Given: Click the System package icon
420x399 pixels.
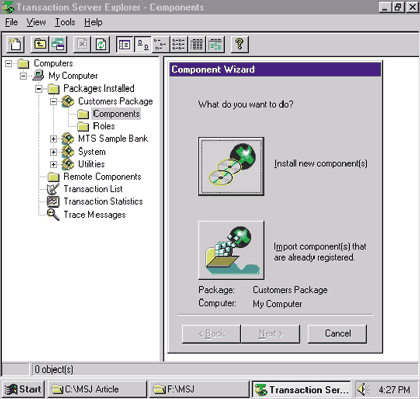Looking at the screenshot, I should pos(68,152).
